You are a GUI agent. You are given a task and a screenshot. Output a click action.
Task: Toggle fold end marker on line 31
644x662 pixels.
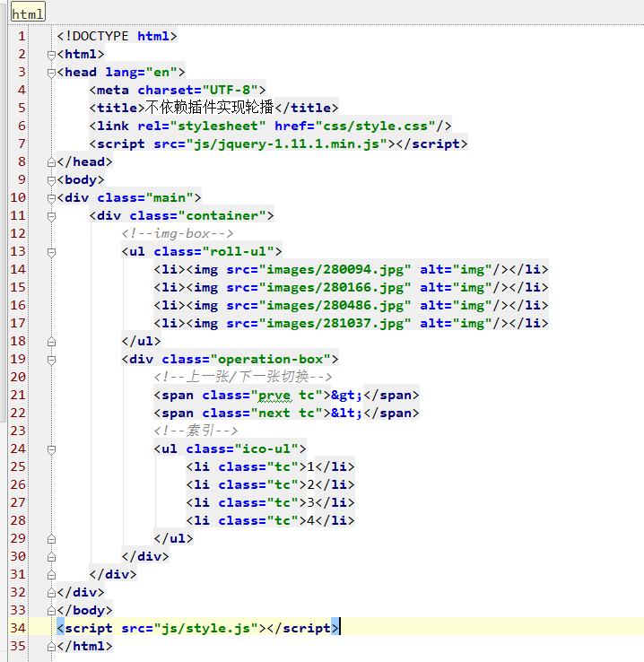click(51, 575)
